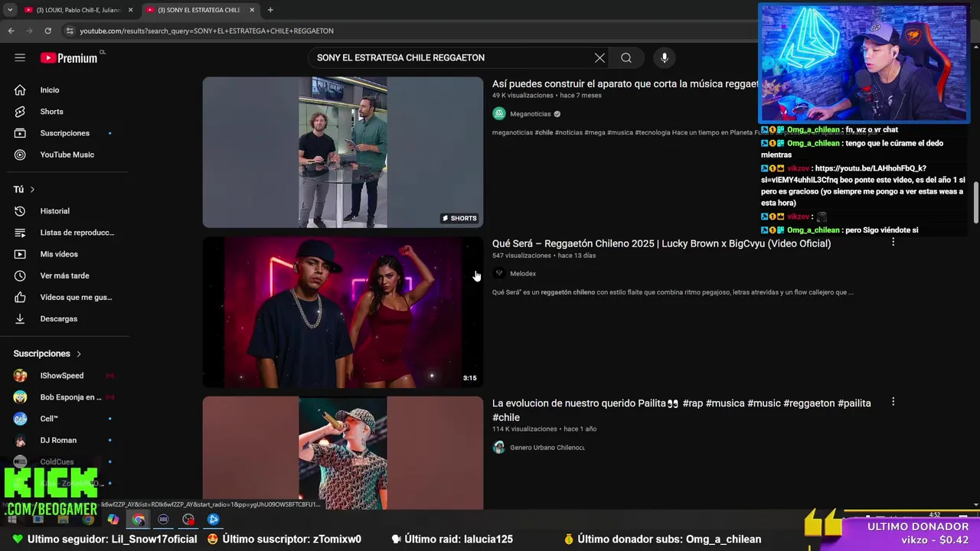Screen dimensions: 980x551
Task: Open the Meganoticias channel name
Action: 531,114
